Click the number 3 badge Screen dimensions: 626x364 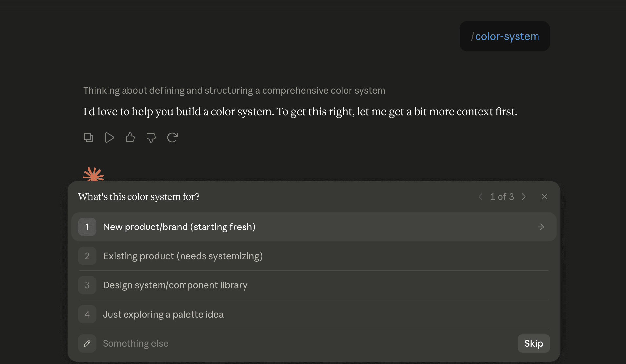pos(87,285)
